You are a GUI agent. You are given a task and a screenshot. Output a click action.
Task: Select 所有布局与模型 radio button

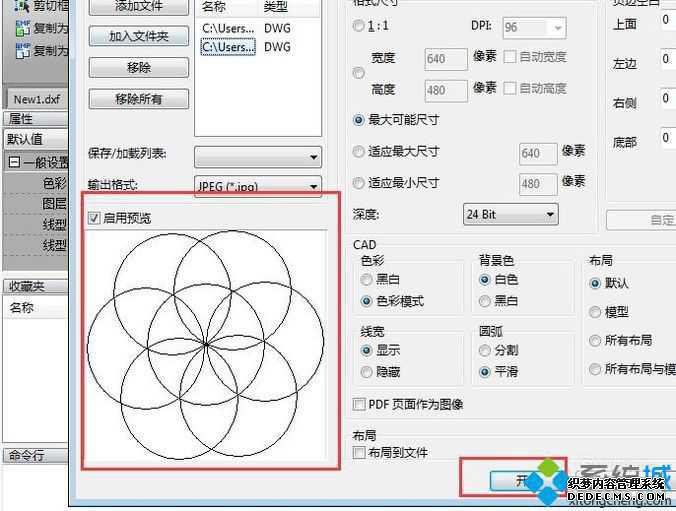(x=595, y=369)
